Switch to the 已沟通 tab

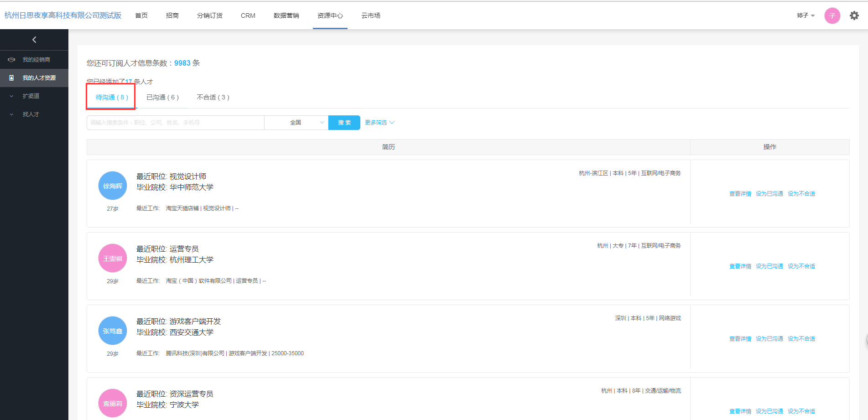point(162,97)
